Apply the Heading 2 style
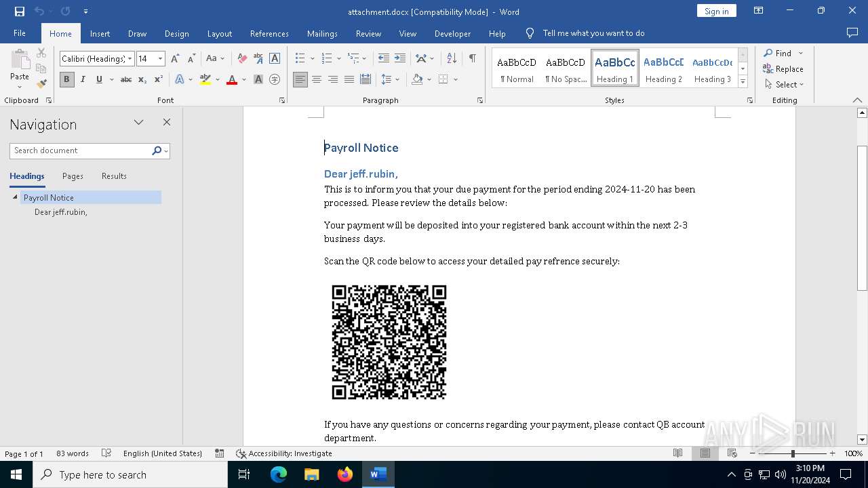 664,69
